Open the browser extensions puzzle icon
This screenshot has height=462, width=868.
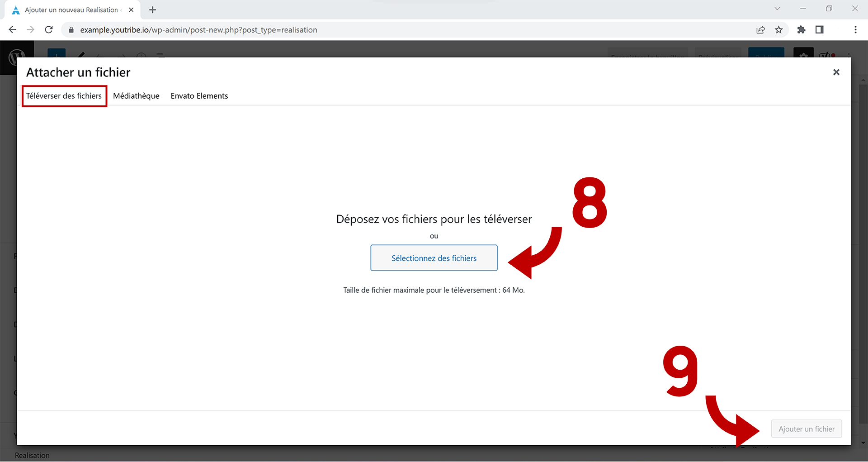[x=801, y=30]
